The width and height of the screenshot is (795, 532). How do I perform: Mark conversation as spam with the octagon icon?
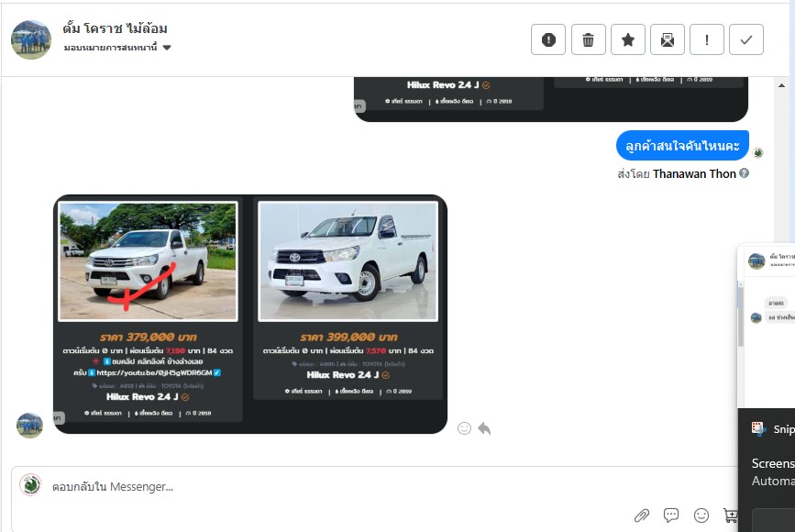coord(548,39)
